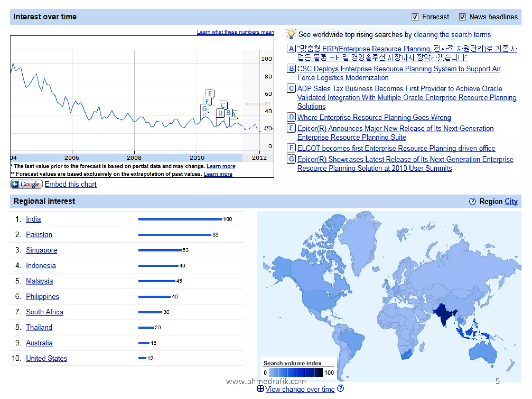Click headline marker B icon in news list
The image size is (532, 399).
tap(291, 68)
